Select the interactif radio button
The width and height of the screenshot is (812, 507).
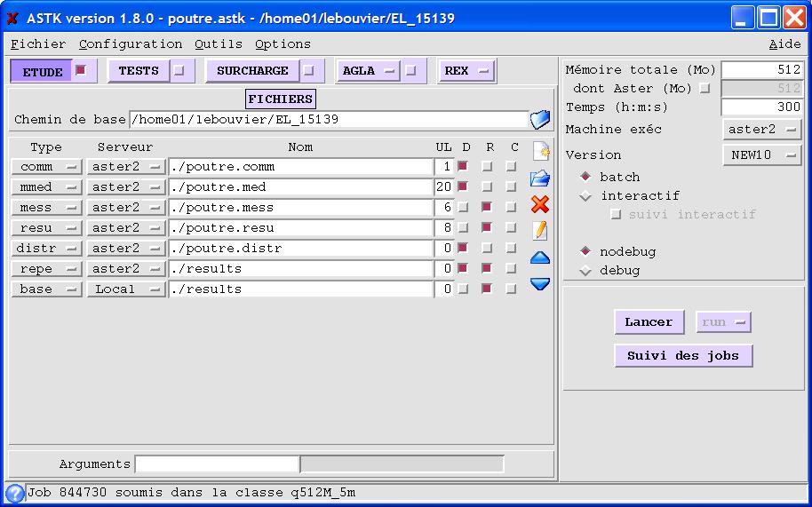coord(585,196)
